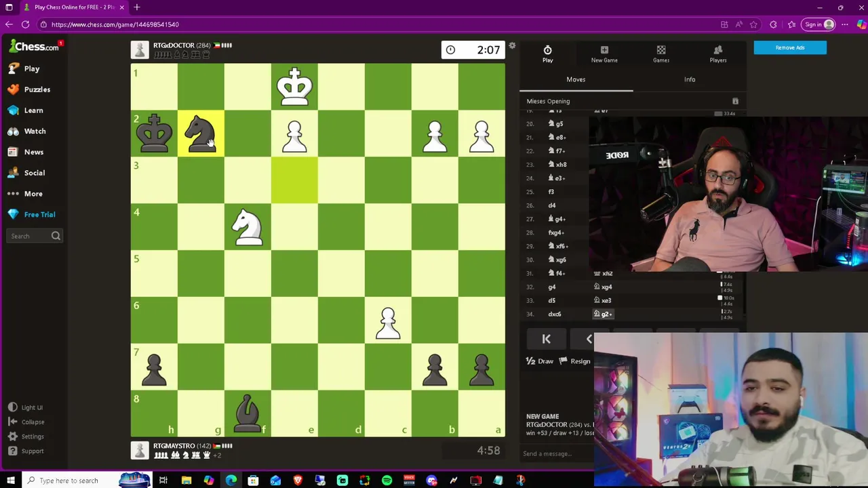Jump to first move using start button
This screenshot has height=488, width=868.
tap(546, 339)
